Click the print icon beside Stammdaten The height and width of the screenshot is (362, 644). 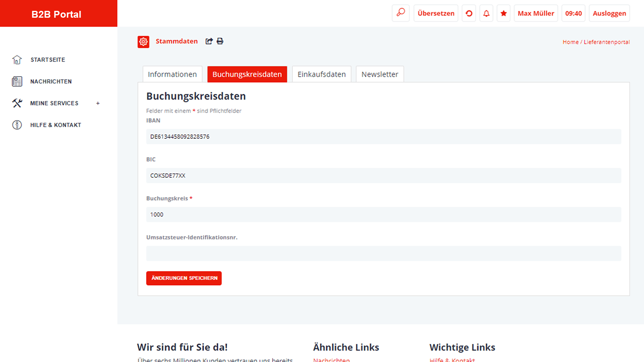tap(220, 41)
